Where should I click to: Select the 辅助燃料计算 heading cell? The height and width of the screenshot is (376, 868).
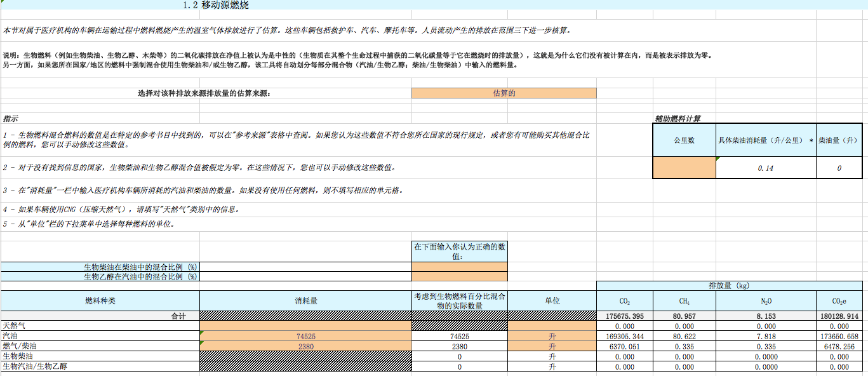pyautogui.click(x=678, y=119)
